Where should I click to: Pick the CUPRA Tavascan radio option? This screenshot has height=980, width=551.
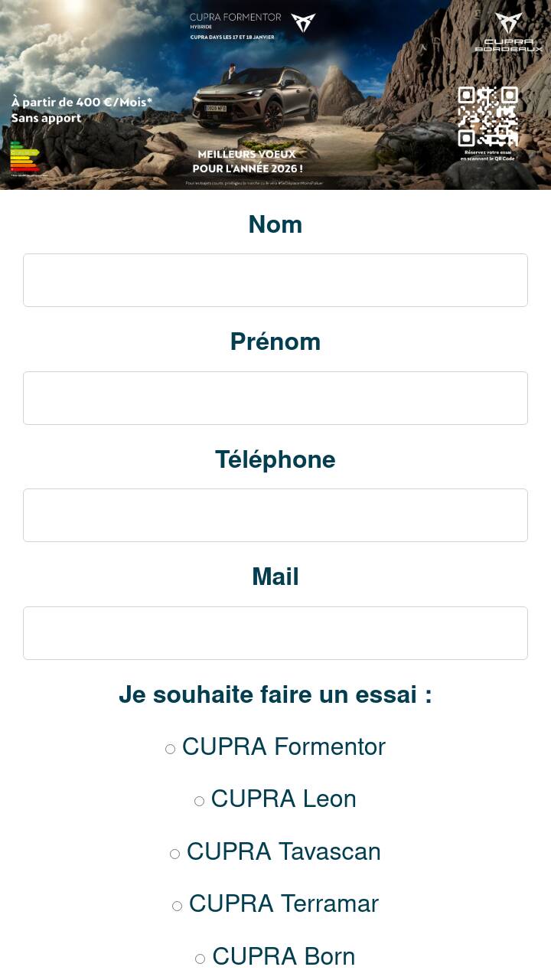(x=175, y=854)
